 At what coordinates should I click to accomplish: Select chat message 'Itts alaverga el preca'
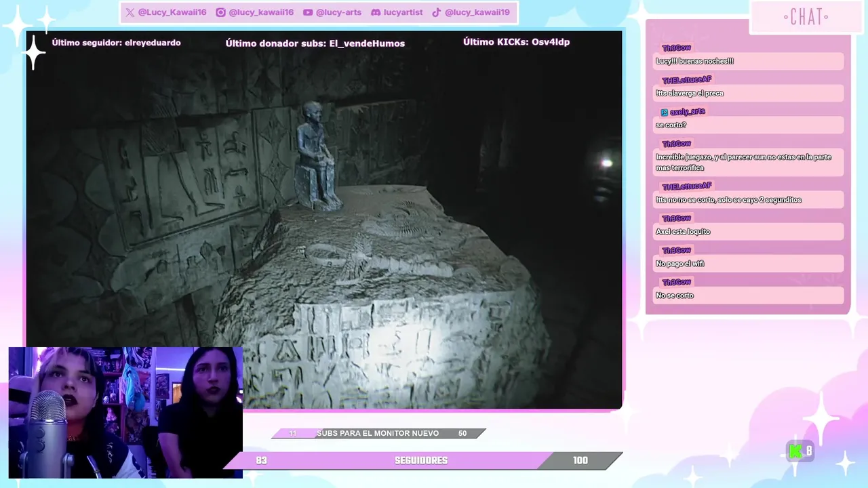(x=749, y=93)
